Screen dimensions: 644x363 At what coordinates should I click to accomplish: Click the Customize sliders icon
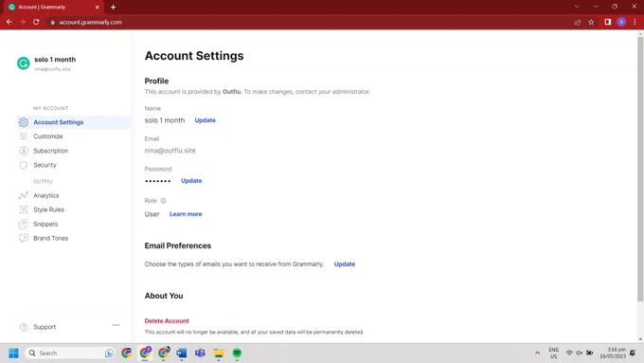(x=24, y=136)
